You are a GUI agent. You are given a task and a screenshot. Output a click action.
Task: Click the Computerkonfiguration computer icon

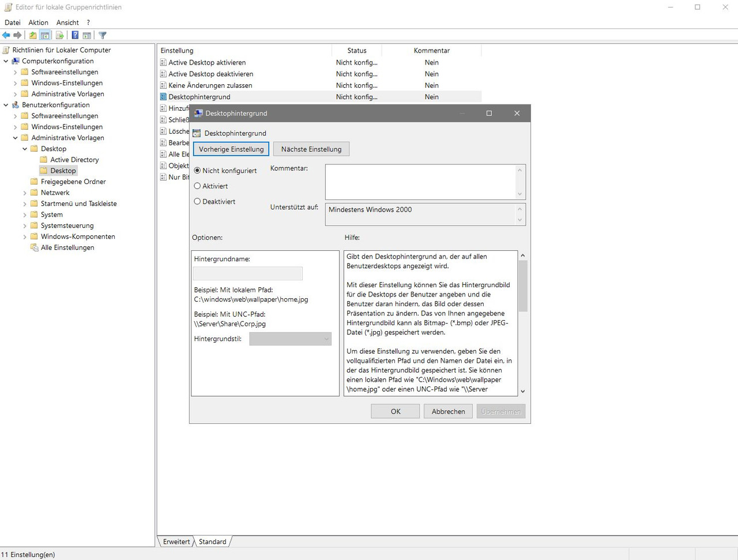16,61
